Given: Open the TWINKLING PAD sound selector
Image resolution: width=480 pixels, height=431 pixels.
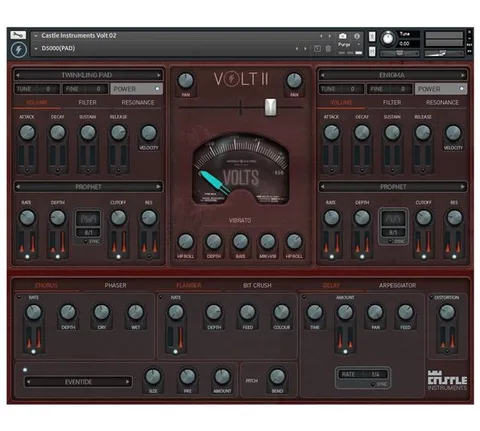Looking at the screenshot, I should pos(88,75).
